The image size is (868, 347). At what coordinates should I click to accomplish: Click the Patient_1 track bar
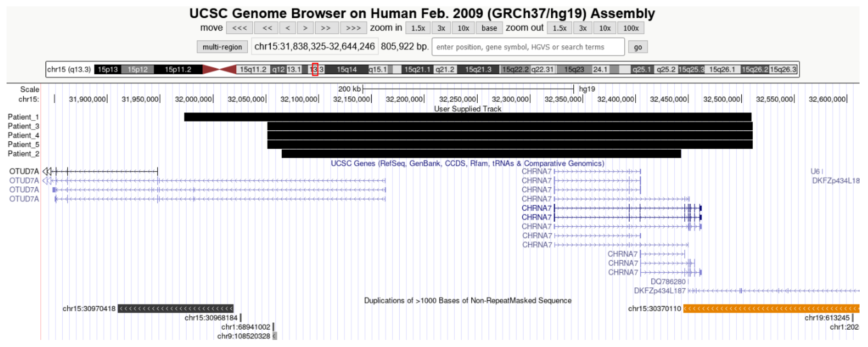(468, 117)
